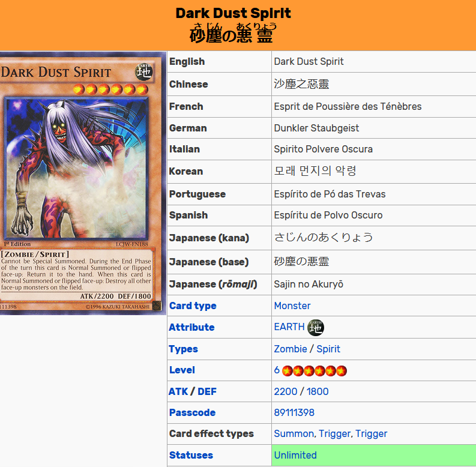This screenshot has height=467, width=476.
Task: Click the Korean row label
Action: (186, 172)
